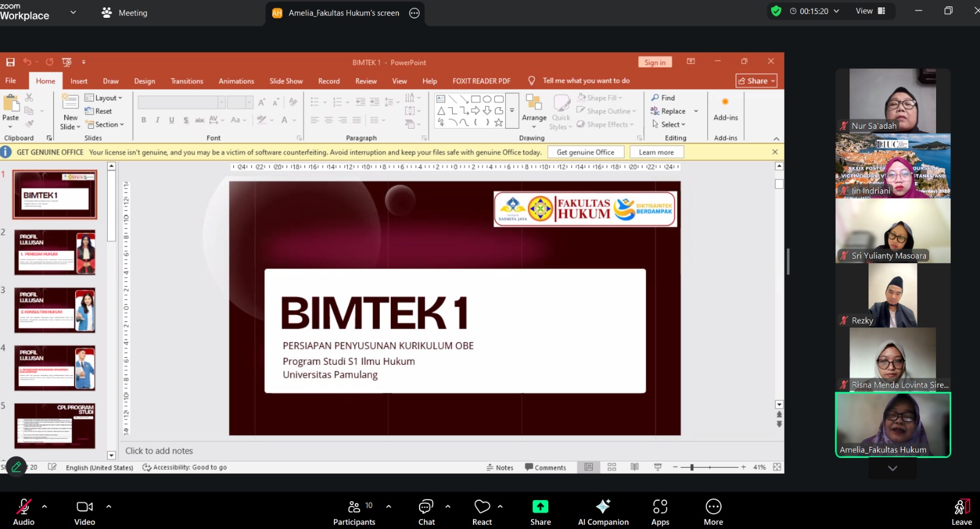Expand participant list chevron below Amelia's video
This screenshot has width=980, height=529.
[892, 468]
